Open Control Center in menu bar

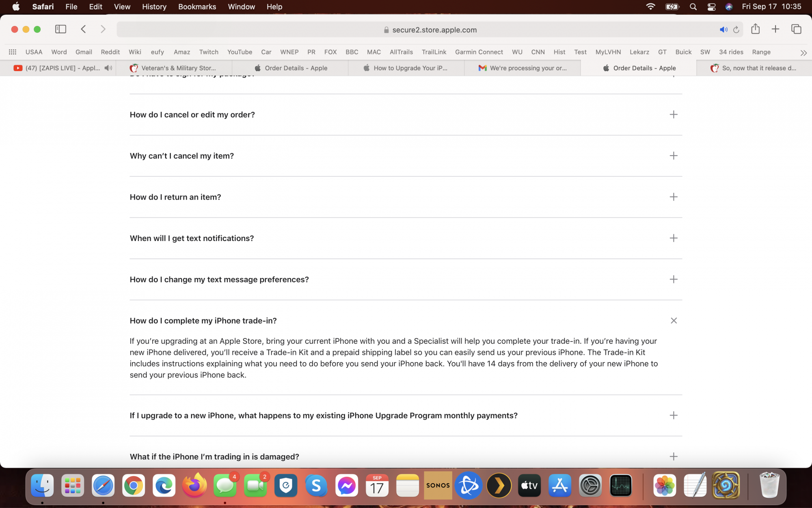[x=711, y=7]
